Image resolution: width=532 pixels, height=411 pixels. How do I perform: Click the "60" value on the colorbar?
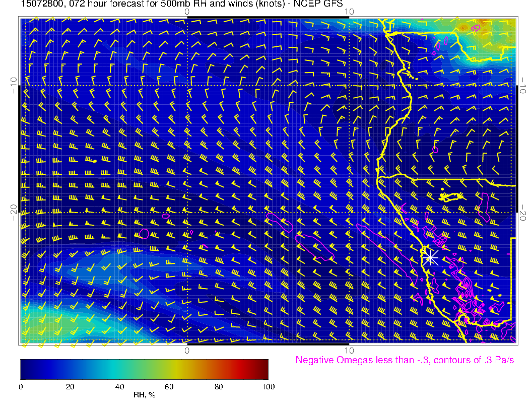pyautogui.click(x=169, y=387)
